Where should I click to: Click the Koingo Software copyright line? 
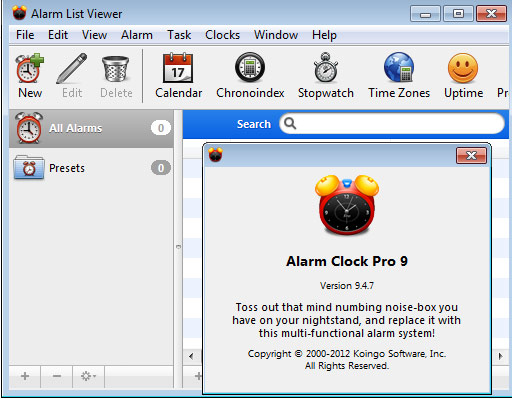(347, 353)
